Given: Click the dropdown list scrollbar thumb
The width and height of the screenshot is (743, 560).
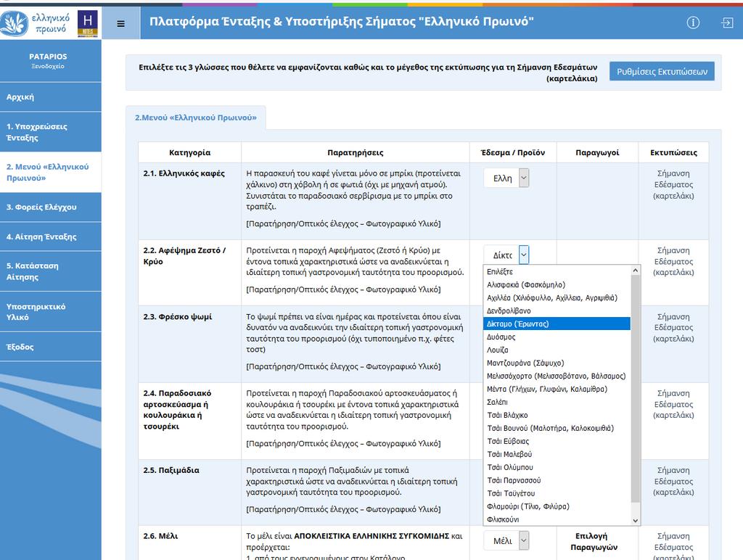Looking at the screenshot, I should 636,389.
